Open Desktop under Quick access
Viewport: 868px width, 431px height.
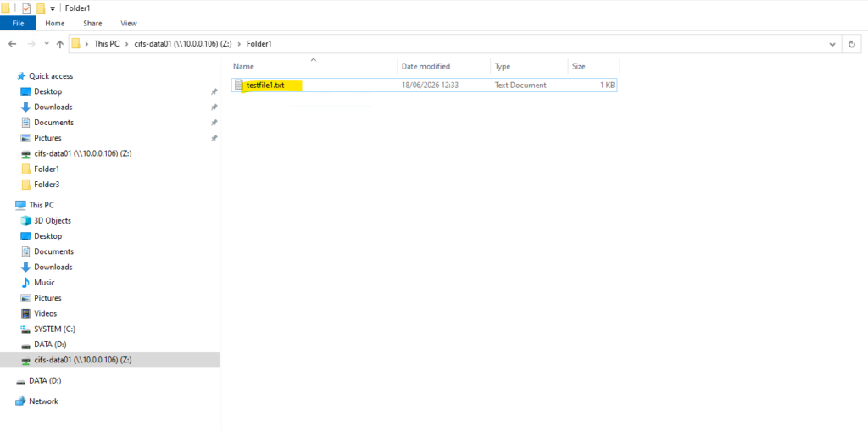tap(47, 91)
